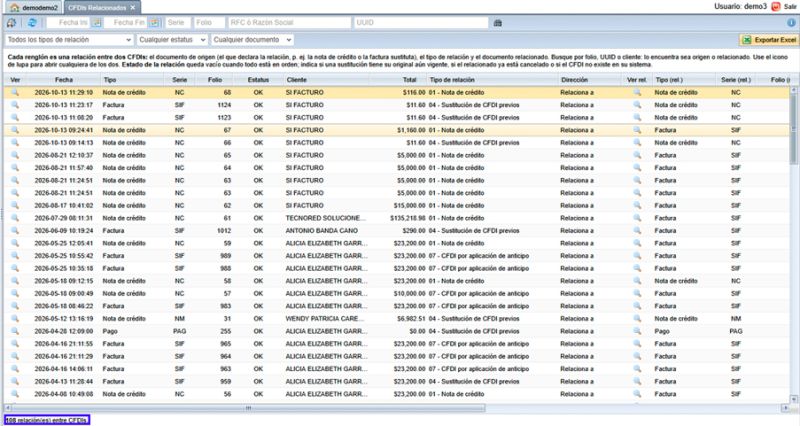
Task: Open related document for NM folio 31 row
Action: (637, 318)
